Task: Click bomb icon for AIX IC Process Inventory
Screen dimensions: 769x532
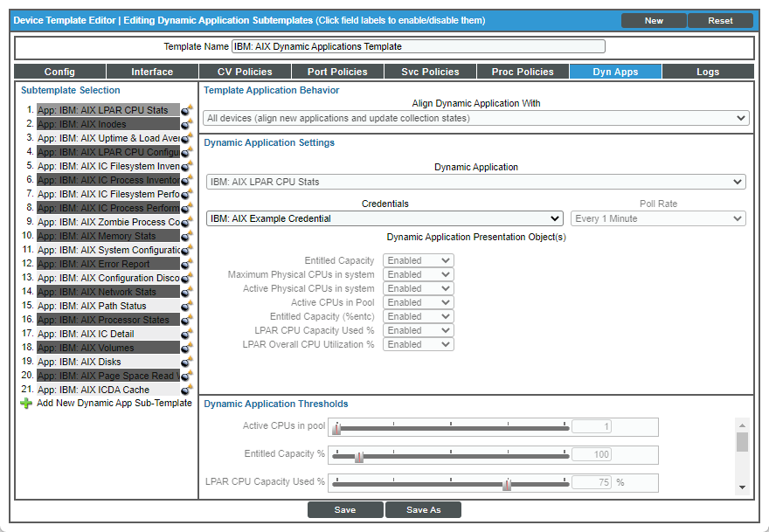Action: (187, 180)
